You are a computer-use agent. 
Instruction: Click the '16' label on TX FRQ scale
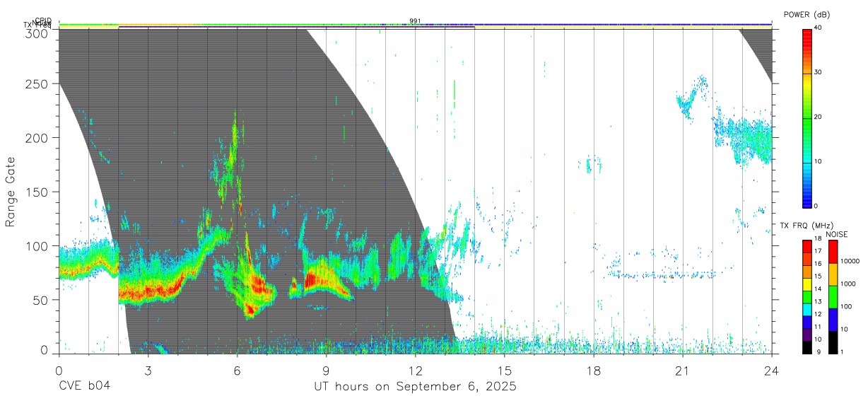tap(818, 264)
